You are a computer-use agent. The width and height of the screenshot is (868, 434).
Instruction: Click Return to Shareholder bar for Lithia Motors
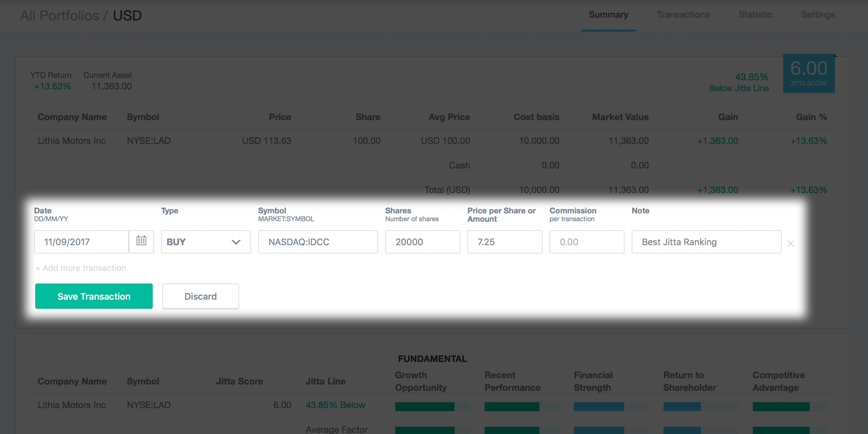click(x=700, y=406)
